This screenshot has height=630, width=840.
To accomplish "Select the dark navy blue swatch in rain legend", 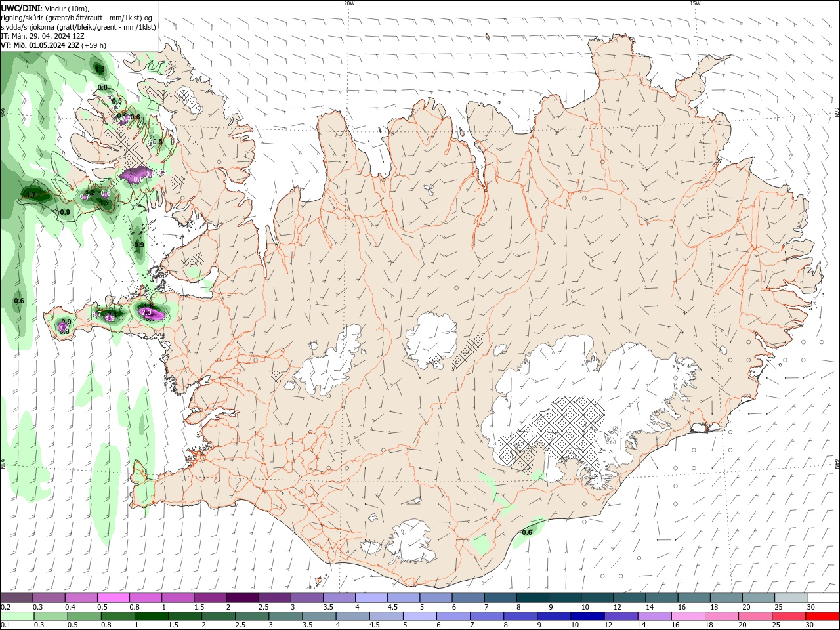I will tap(586, 616).
